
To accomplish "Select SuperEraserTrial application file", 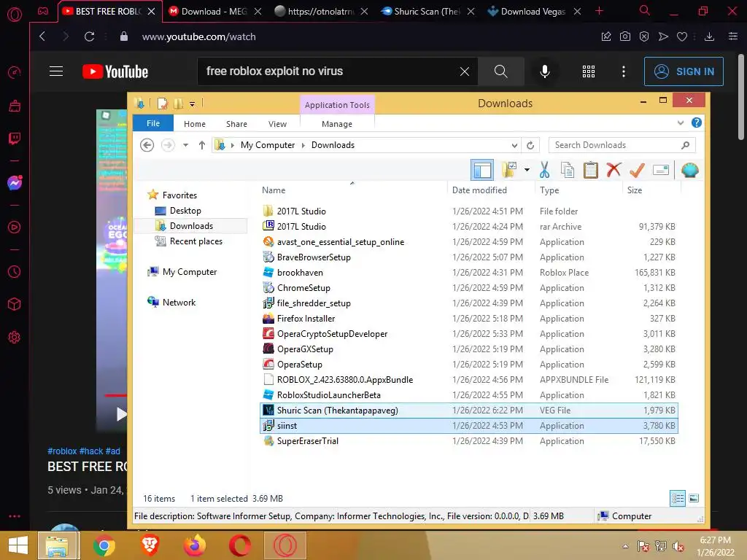I will coord(469,441).
